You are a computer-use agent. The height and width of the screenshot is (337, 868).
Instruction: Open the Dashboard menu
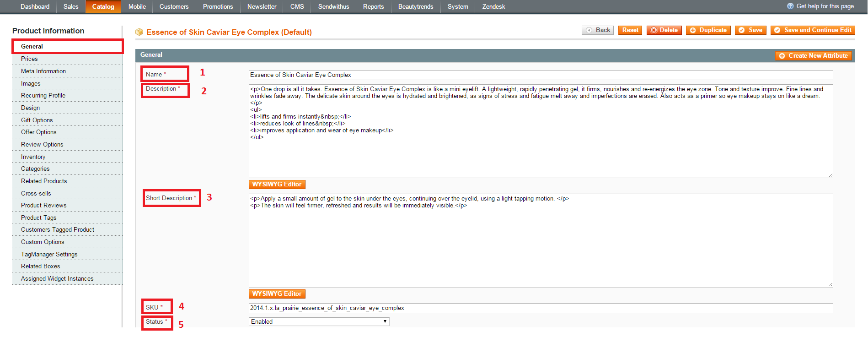pos(35,6)
